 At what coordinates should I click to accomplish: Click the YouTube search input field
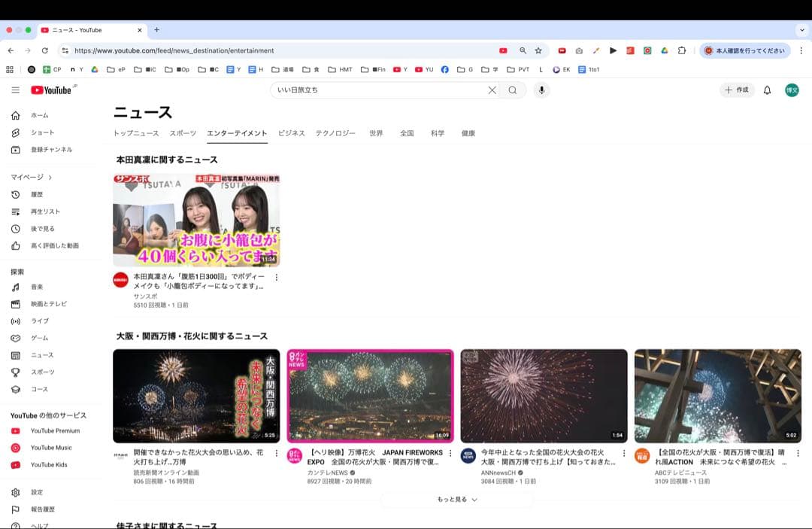pyautogui.click(x=376, y=90)
